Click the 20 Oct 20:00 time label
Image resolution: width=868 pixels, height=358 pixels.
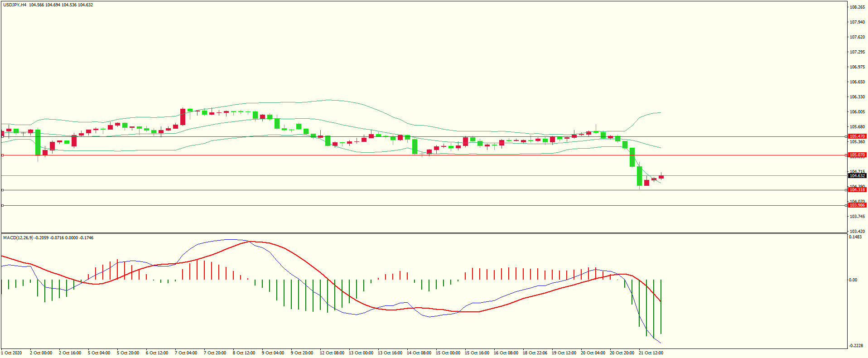pos(622,353)
